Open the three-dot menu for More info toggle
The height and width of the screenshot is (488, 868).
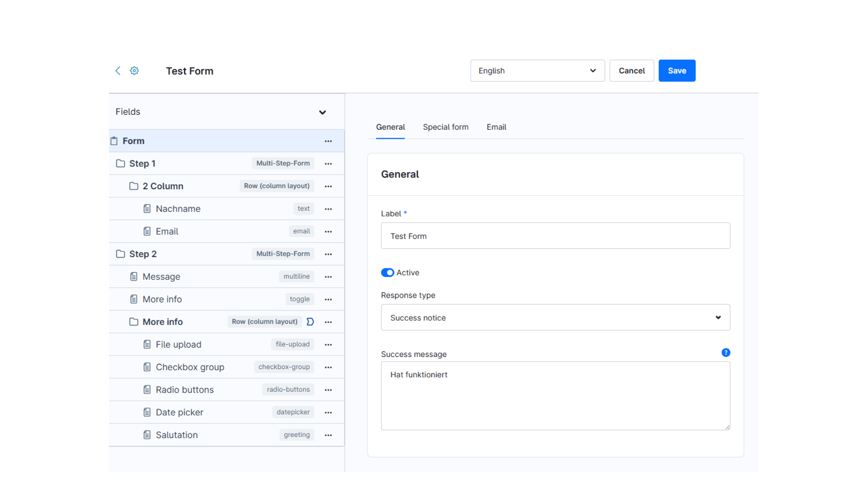click(x=328, y=300)
